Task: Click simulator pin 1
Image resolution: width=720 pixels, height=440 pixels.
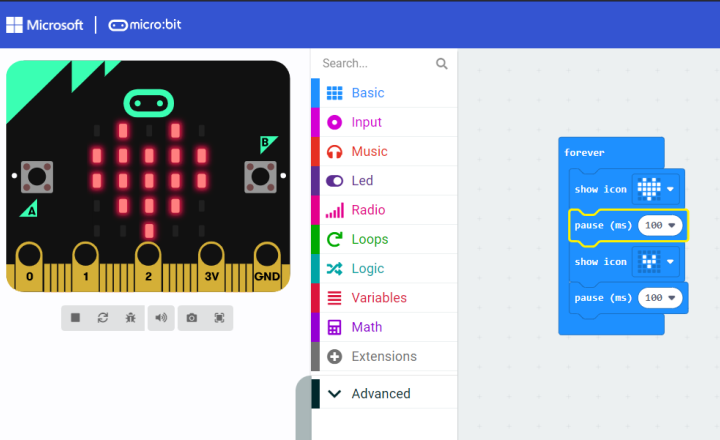Action: 85,266
